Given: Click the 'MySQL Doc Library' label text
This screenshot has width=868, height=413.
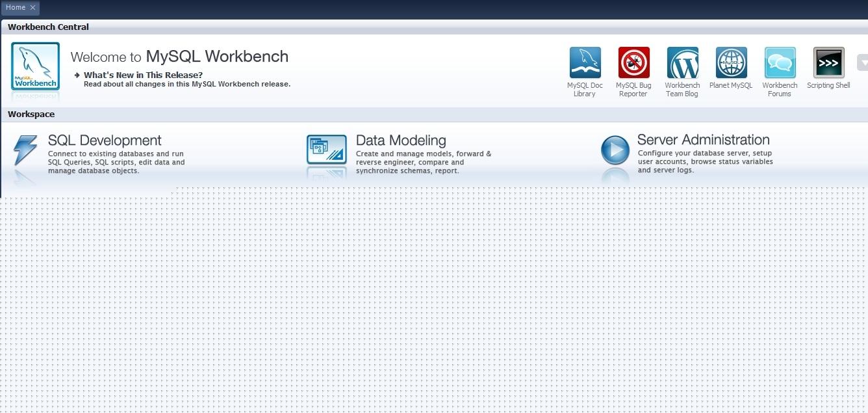Looking at the screenshot, I should (585, 90).
